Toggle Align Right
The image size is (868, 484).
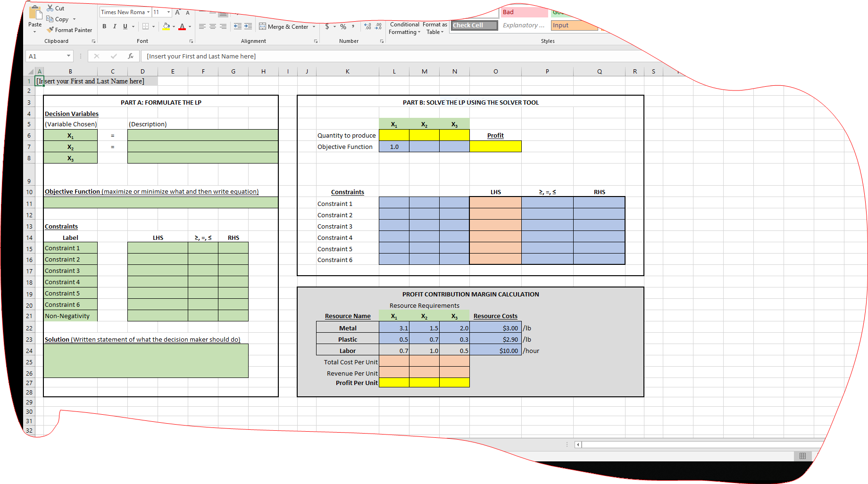coord(223,26)
